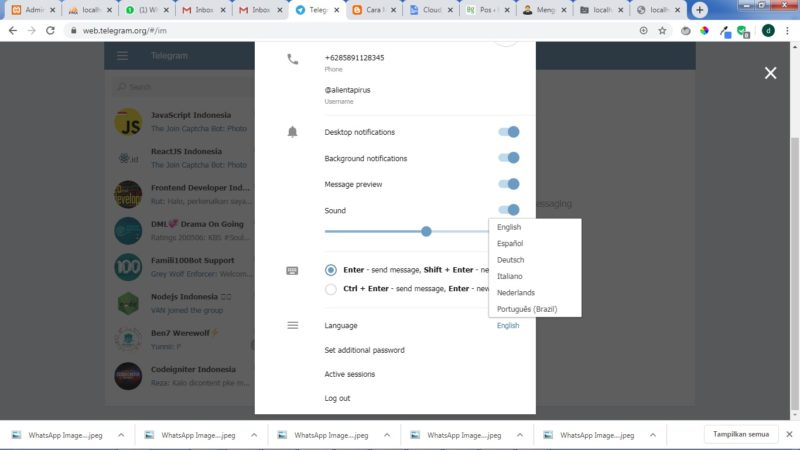Open Famili100Bot Support chat avatar

tap(128, 267)
